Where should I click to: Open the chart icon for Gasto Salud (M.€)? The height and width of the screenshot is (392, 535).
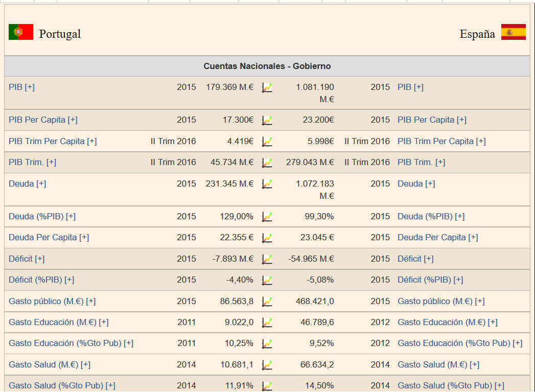point(267,365)
